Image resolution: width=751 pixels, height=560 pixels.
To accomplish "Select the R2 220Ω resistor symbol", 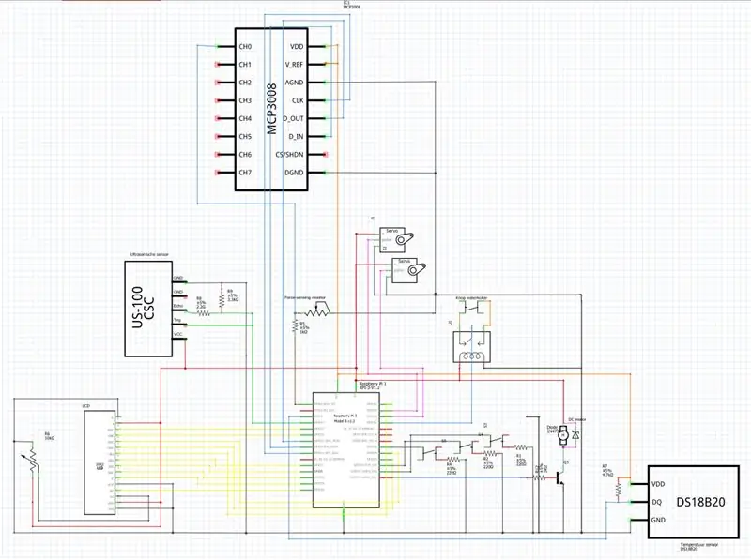I will pos(489,453).
